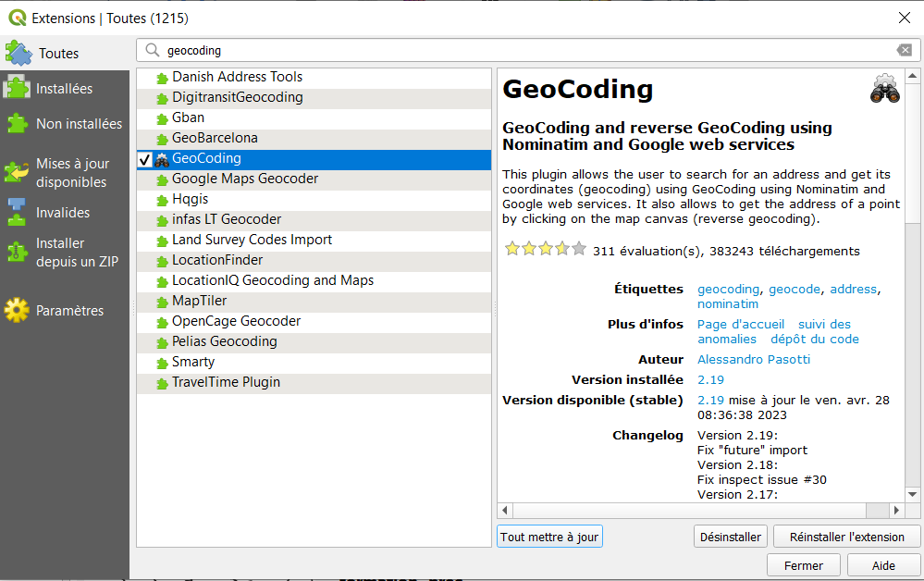Click the star rating for GeoCoding

(545, 249)
